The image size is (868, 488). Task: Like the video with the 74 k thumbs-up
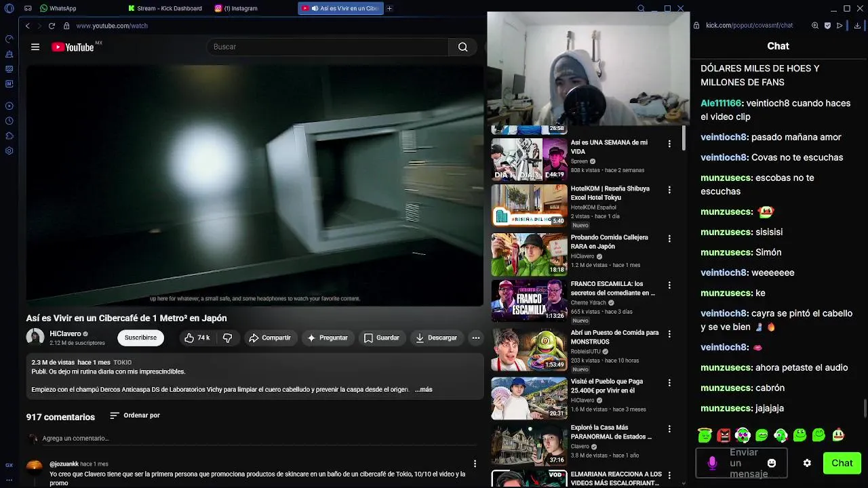pos(197,338)
